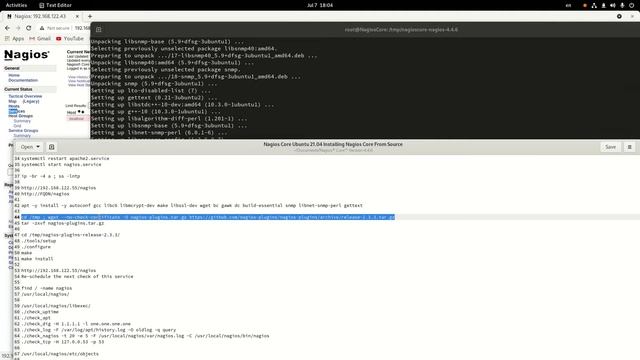Click the Not secure warning icon
640x360 pixels.
click(42, 28)
